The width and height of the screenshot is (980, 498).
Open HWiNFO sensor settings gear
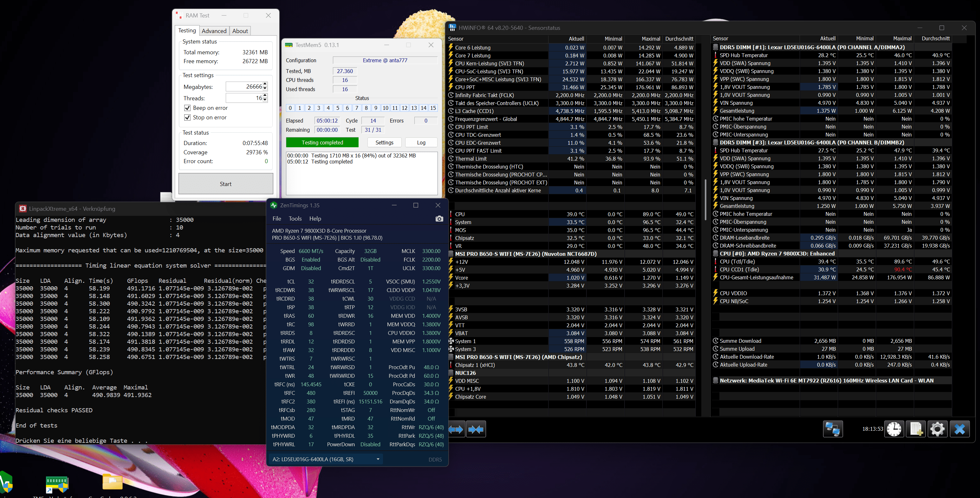[x=938, y=429]
